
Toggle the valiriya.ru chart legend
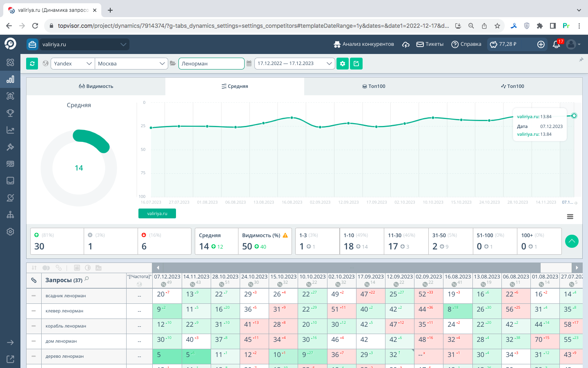[157, 213]
